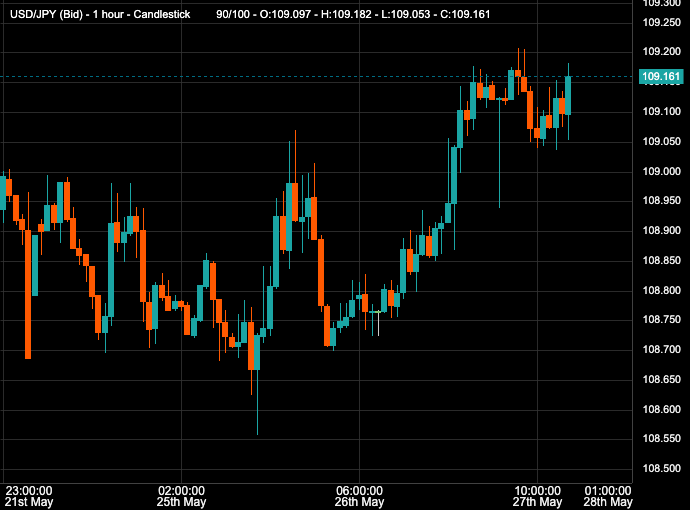690x510 pixels.
Task: Click the 02:00:00 25th May time label
Action: [181, 496]
